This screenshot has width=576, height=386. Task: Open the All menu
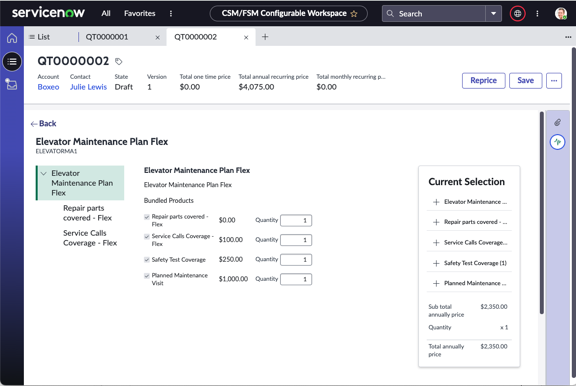[x=106, y=14]
